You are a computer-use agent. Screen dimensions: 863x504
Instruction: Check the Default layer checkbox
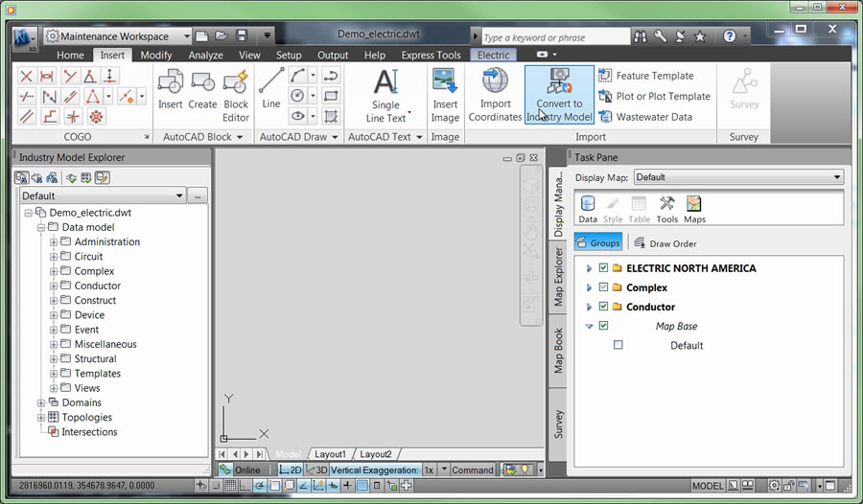(618, 345)
